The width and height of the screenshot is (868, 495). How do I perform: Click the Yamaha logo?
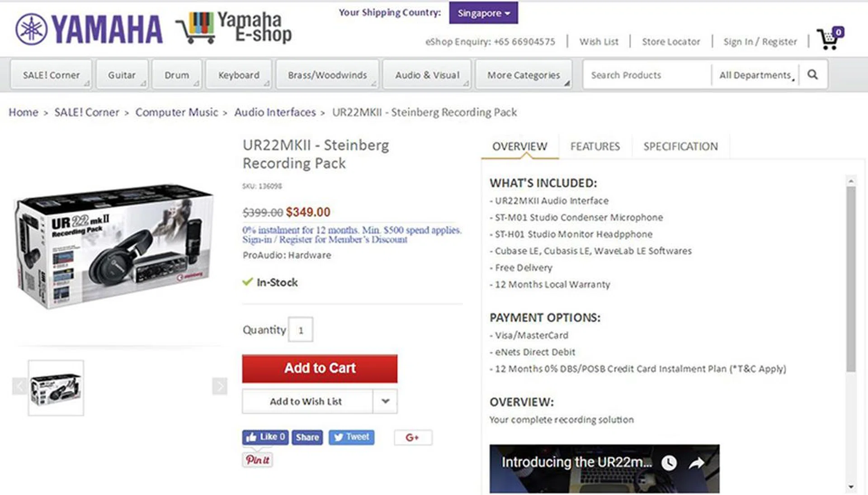(x=89, y=29)
